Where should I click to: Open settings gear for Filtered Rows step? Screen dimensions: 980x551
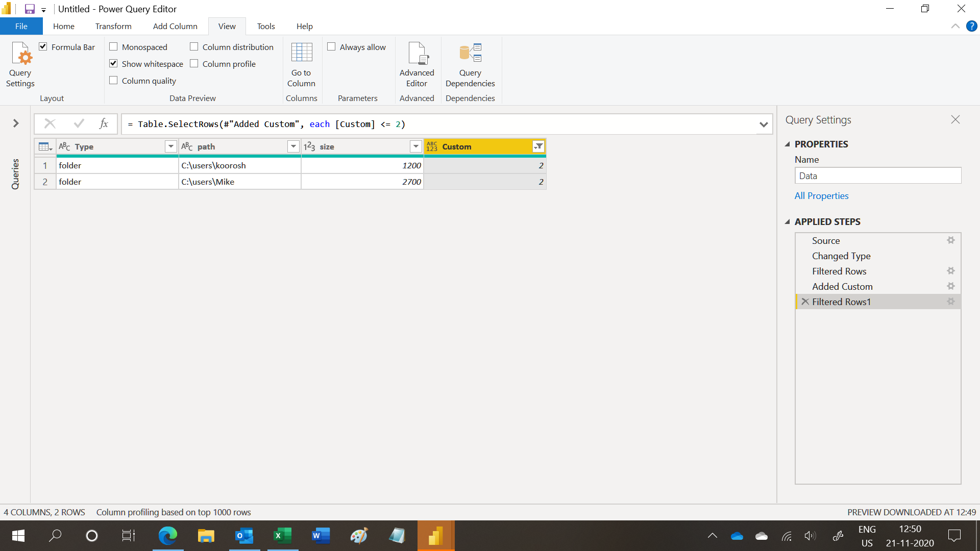(950, 271)
